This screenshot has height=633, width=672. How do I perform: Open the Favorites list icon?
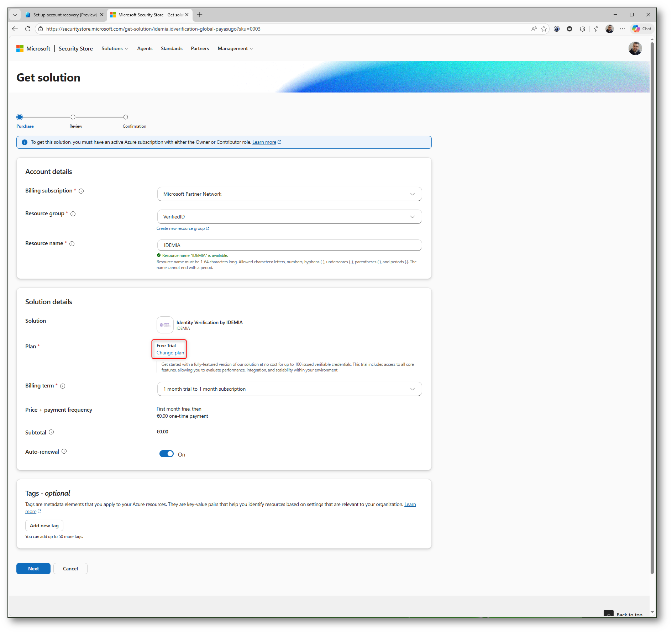pos(597,29)
